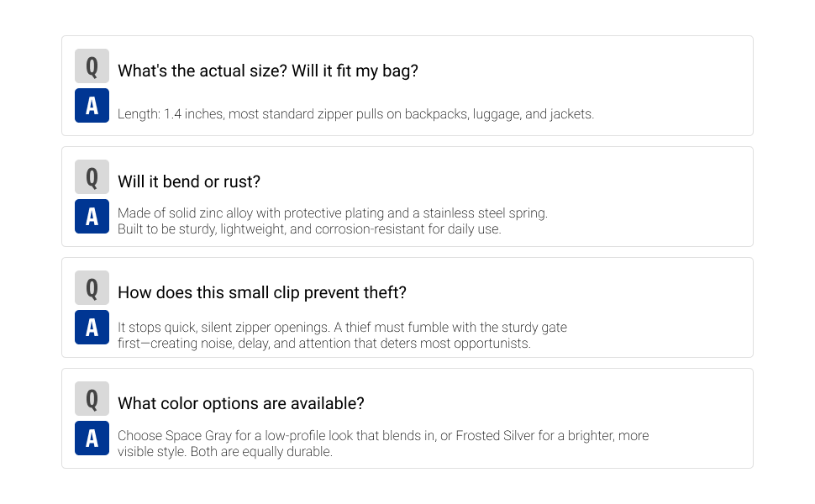This screenshot has height=504, width=815.
Task: Select the Q icon for the color options question
Action: click(x=92, y=398)
